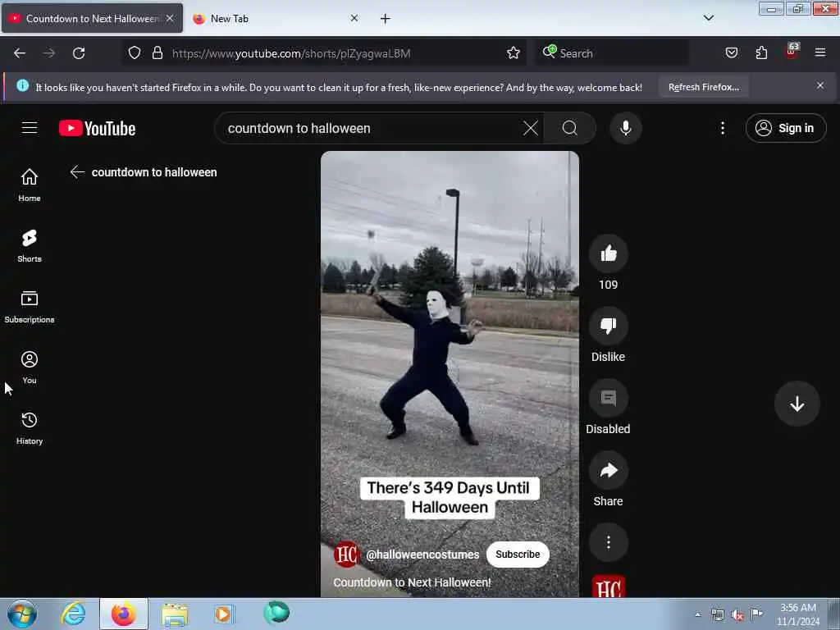
Task: Show hidden system tray icons
Action: tap(697, 615)
